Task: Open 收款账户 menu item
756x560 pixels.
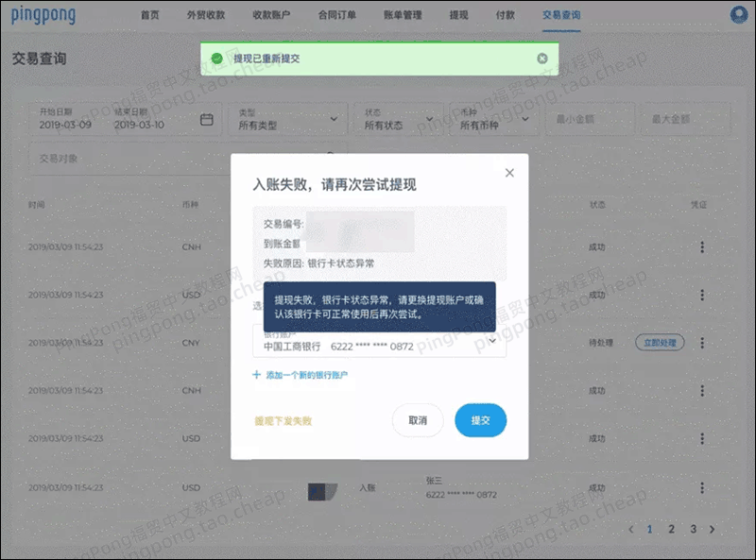Action: (x=271, y=15)
